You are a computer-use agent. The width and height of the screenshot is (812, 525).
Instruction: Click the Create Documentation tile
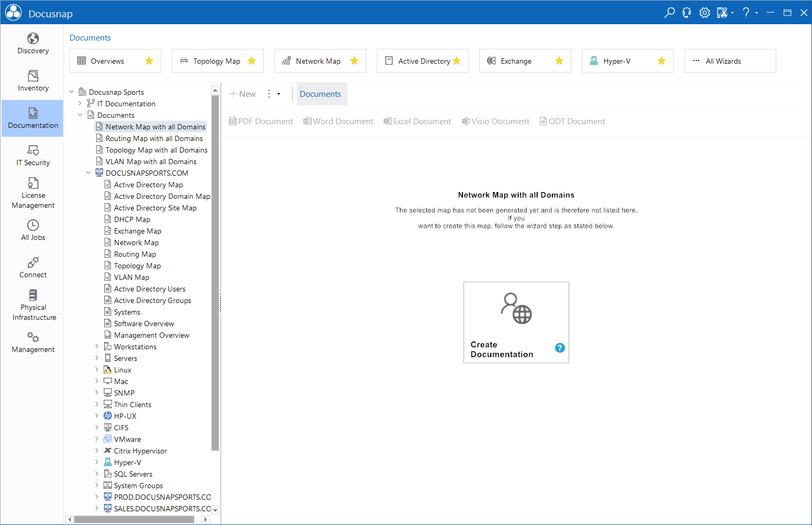coord(516,322)
